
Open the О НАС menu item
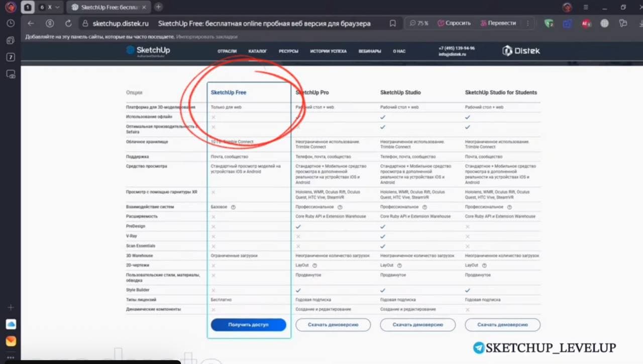pos(399,51)
